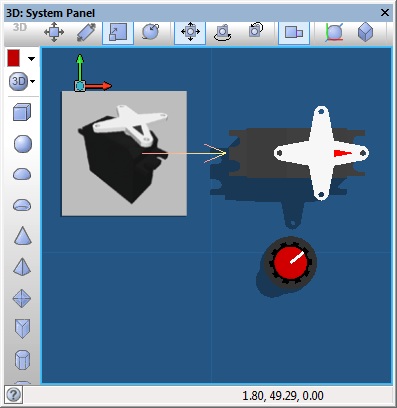Add a cone primitive from sidebar
This screenshot has width=397, height=408.
(23, 236)
